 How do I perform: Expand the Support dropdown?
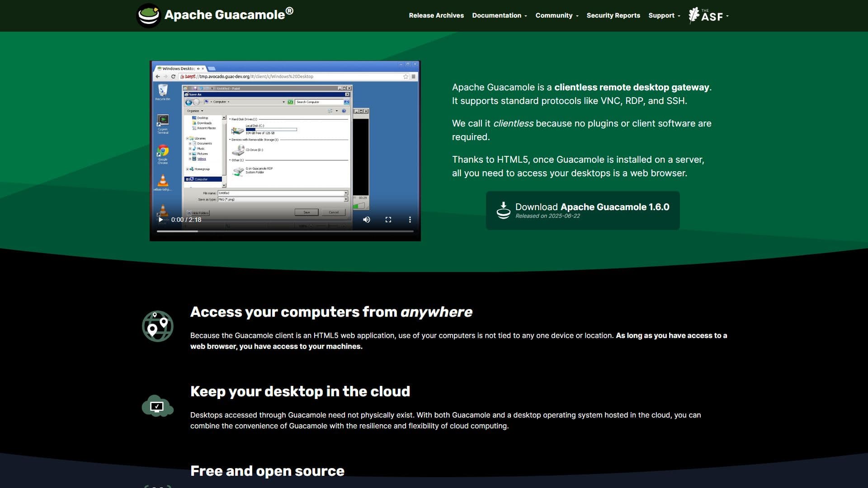click(664, 15)
